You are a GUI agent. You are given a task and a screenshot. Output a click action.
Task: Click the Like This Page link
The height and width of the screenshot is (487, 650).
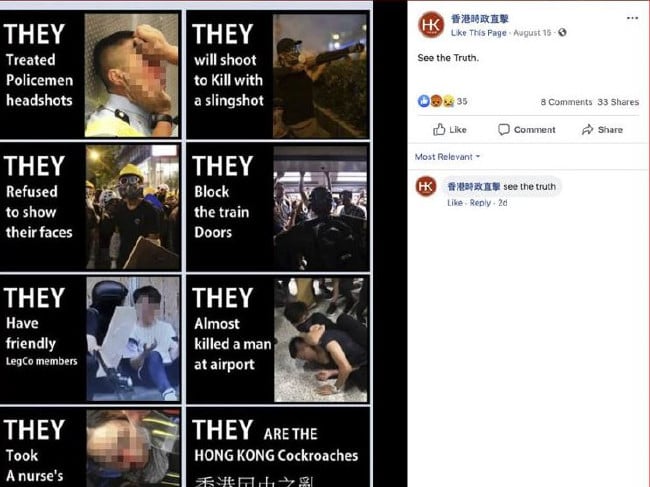(479, 33)
